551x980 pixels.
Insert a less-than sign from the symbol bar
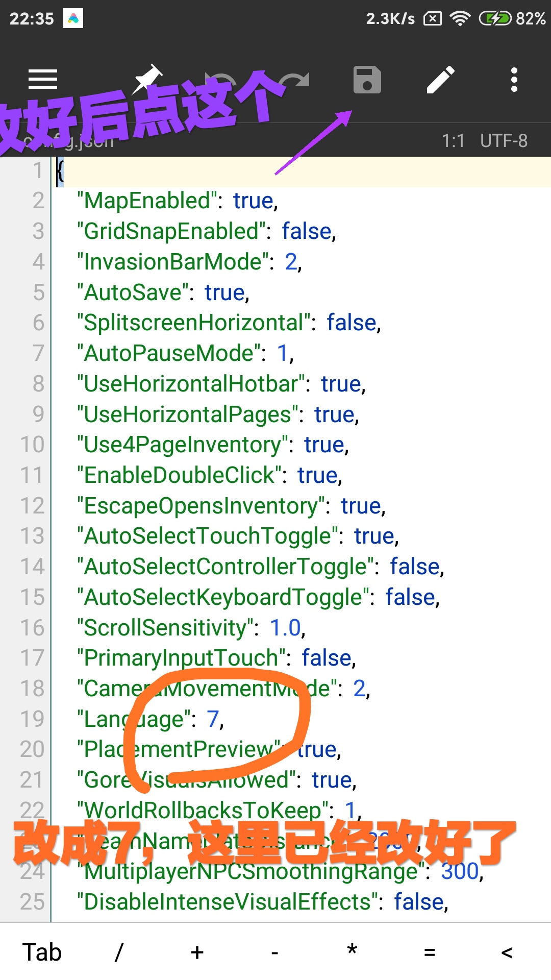507,952
